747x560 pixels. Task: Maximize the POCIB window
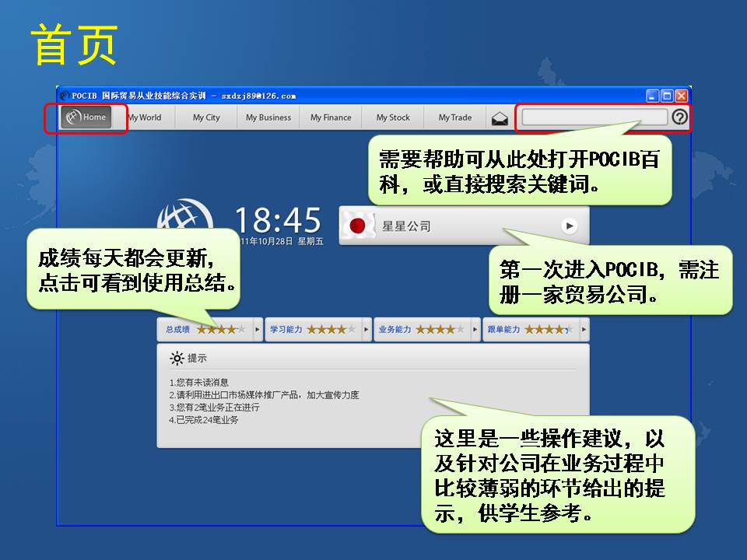[x=667, y=96]
